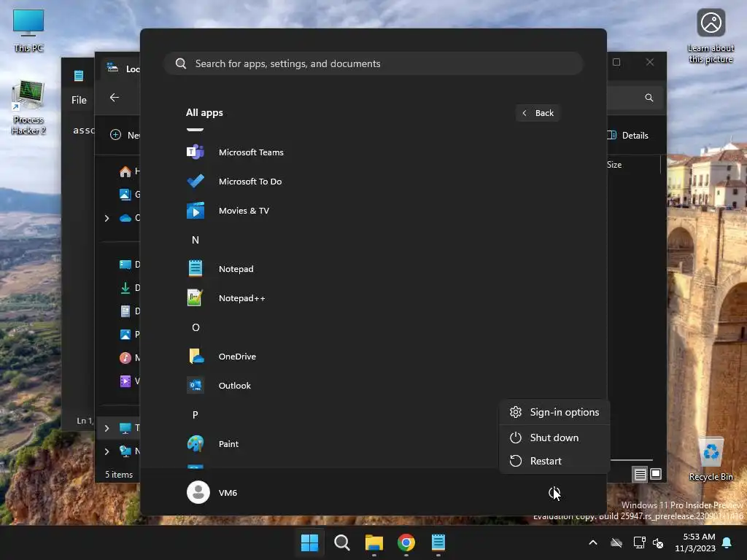747x560 pixels.
Task: Open File Explorer from taskbar
Action: click(374, 542)
